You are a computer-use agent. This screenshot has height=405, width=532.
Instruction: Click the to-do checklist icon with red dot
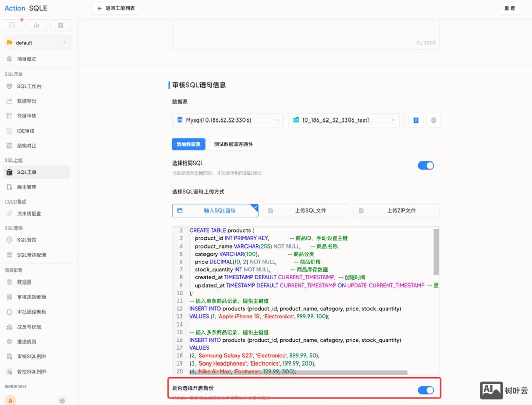[13, 25]
